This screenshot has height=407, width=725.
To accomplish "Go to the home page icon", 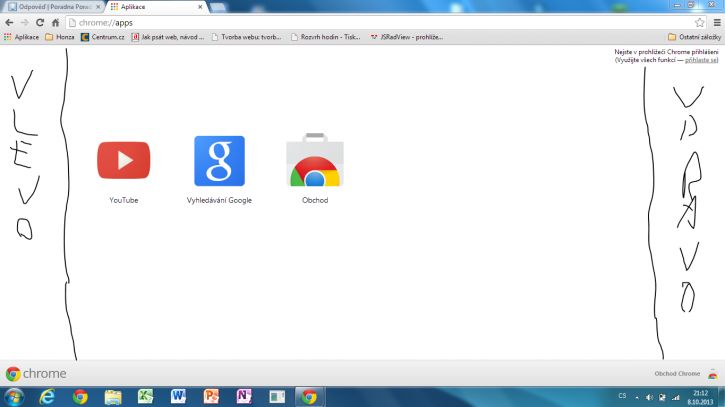I will 55,22.
